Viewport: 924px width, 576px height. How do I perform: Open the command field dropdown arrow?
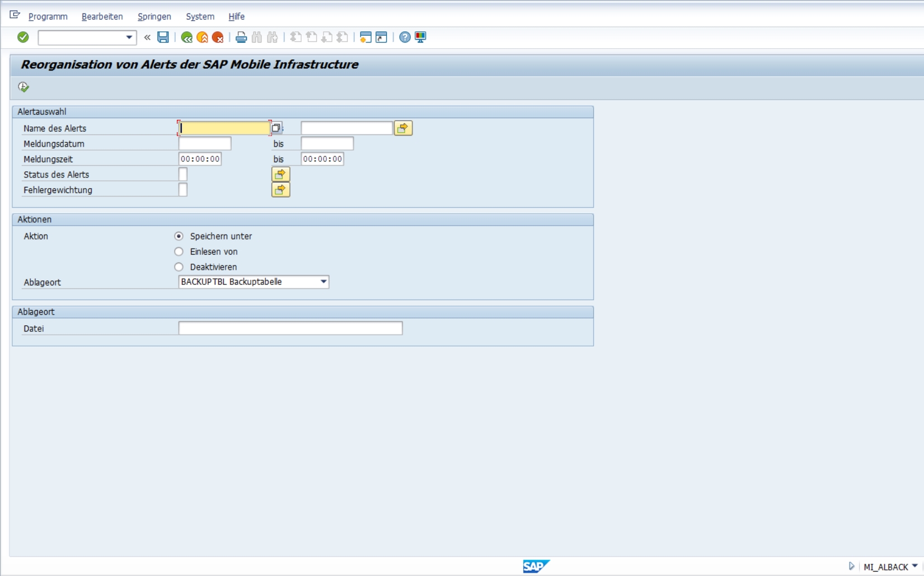129,38
